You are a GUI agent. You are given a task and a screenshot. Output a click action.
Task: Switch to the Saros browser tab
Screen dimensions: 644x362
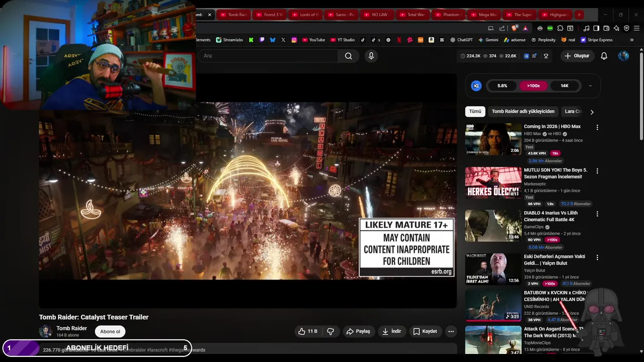(341, 15)
